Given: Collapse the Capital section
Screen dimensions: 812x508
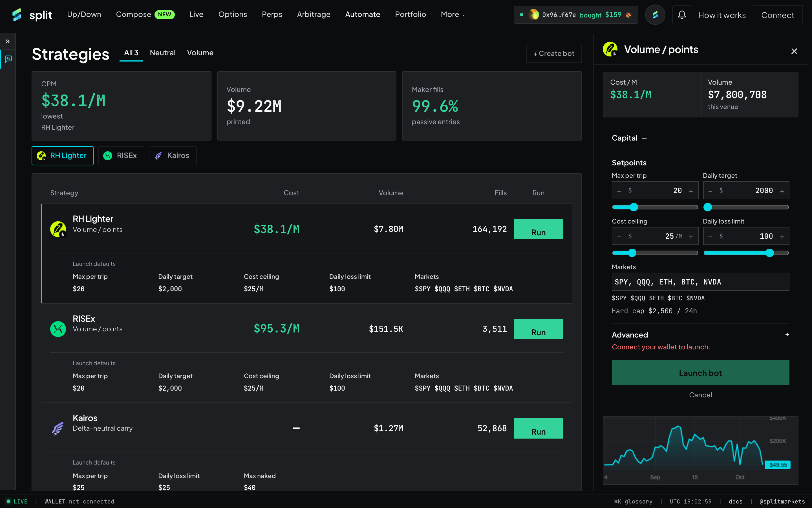Looking at the screenshot, I should (644, 138).
